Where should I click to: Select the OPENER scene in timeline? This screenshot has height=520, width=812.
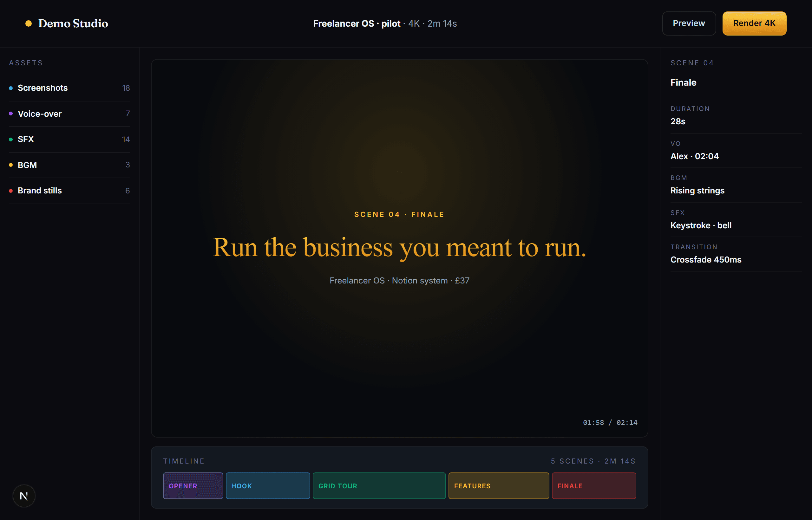(x=193, y=485)
